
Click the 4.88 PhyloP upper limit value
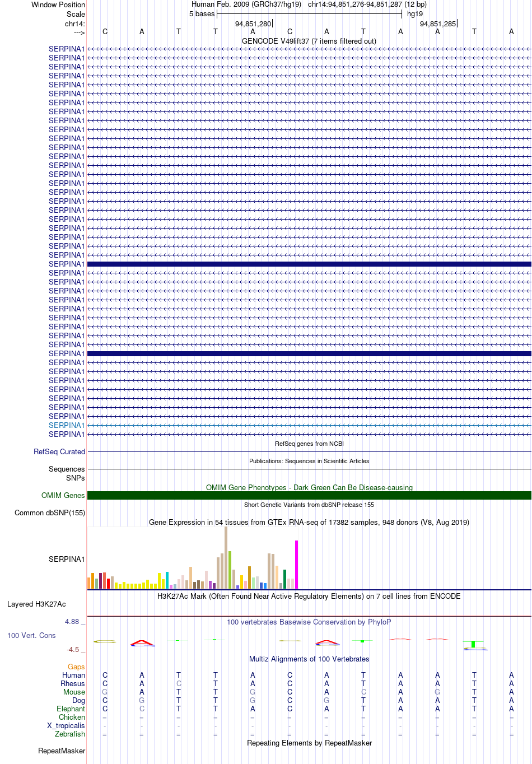coord(72,622)
